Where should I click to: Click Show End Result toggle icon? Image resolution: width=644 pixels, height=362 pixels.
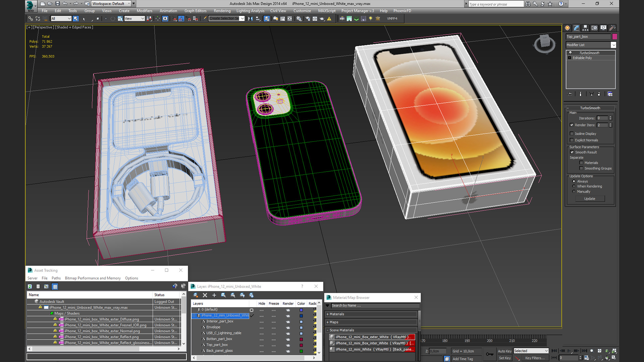580,94
